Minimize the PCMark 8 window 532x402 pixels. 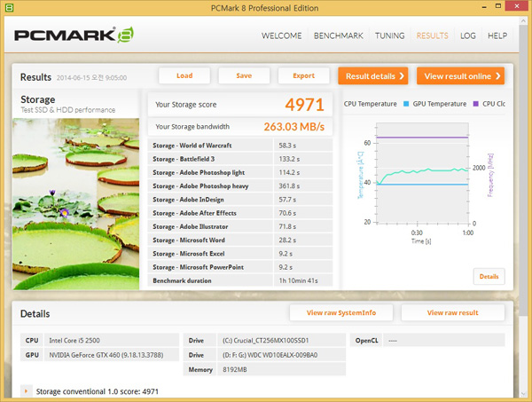484,6
